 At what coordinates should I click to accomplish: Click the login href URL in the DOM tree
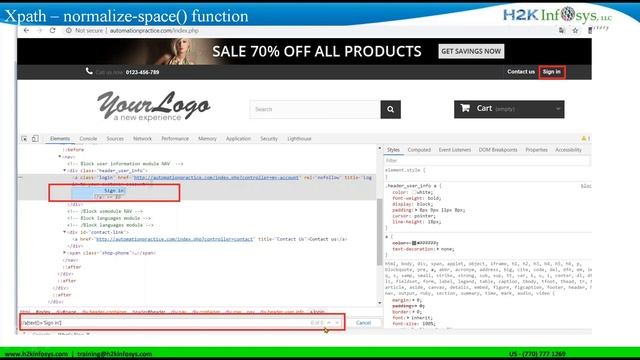[216, 178]
